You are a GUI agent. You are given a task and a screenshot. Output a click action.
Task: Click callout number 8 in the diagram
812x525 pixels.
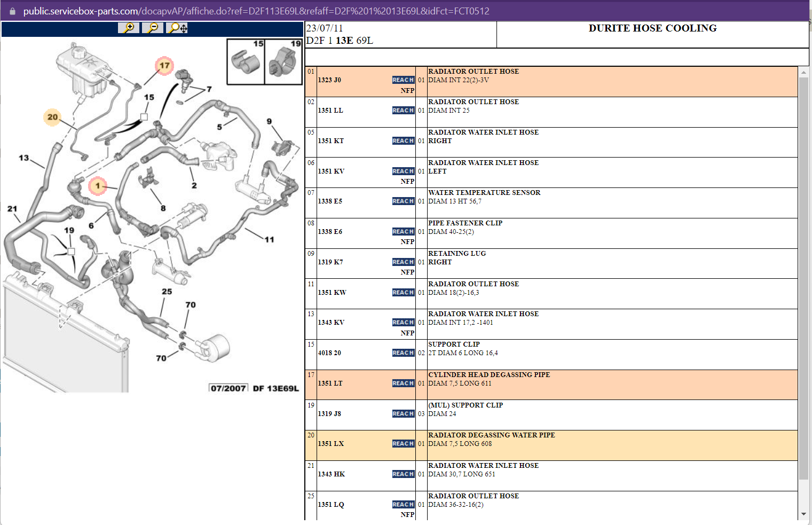pos(163,208)
